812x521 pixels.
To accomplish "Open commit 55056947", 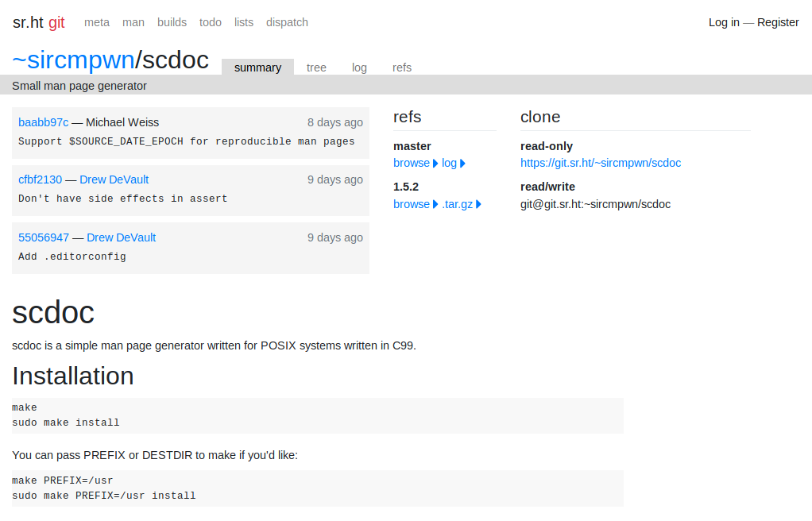I will tap(44, 237).
